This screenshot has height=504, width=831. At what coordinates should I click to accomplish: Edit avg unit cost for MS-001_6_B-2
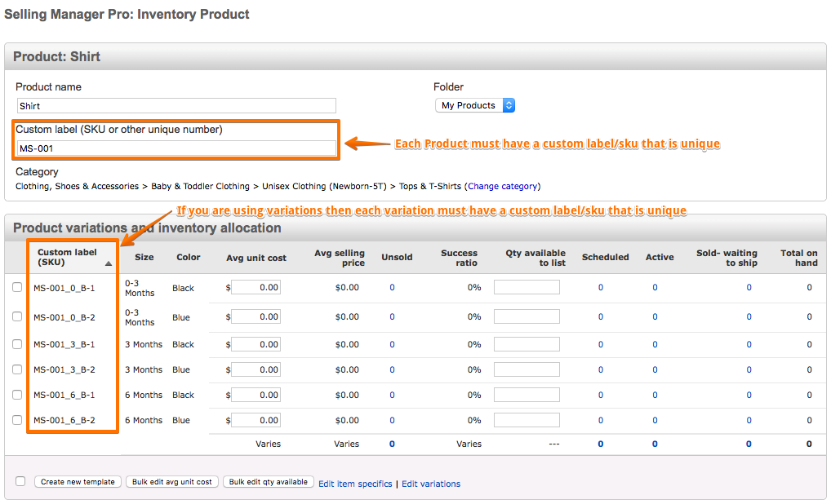256,420
